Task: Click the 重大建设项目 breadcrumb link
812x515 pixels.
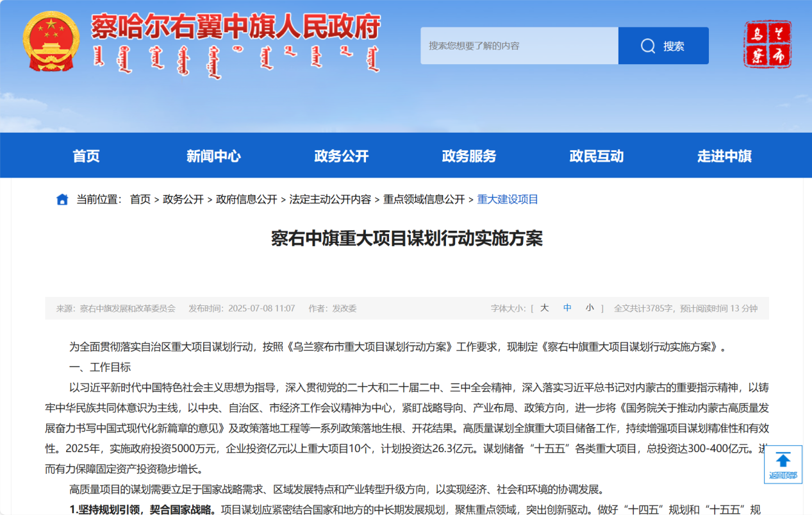Action: 506,199
